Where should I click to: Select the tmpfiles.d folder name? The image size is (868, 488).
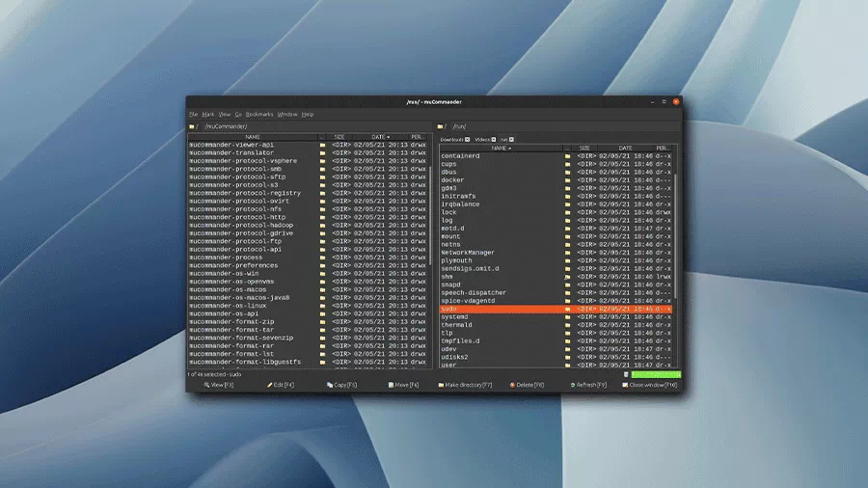pyautogui.click(x=461, y=341)
